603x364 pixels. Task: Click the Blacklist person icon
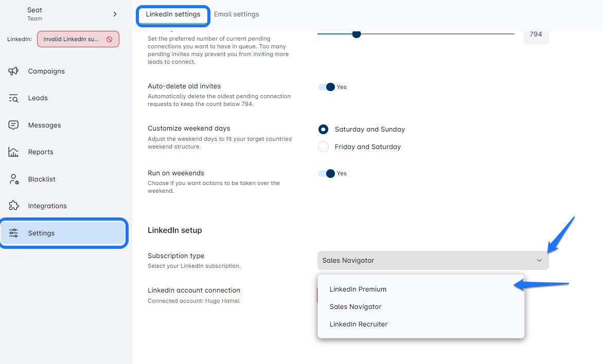pos(14,179)
